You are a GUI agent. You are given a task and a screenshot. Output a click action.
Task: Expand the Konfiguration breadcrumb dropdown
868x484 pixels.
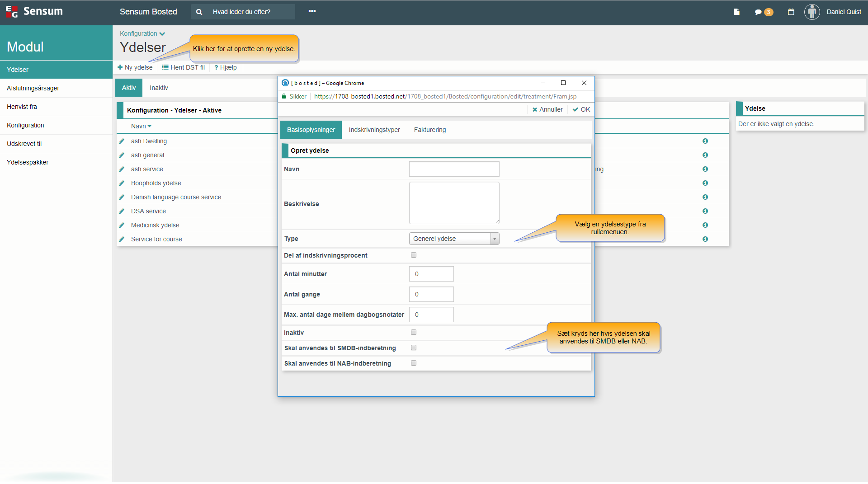142,33
